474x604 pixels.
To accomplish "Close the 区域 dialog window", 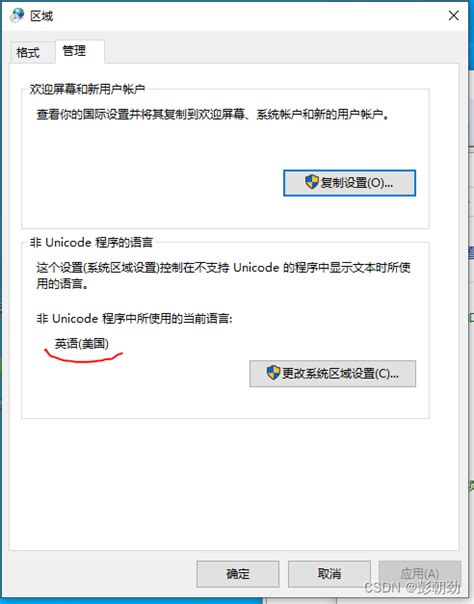I will (x=454, y=15).
